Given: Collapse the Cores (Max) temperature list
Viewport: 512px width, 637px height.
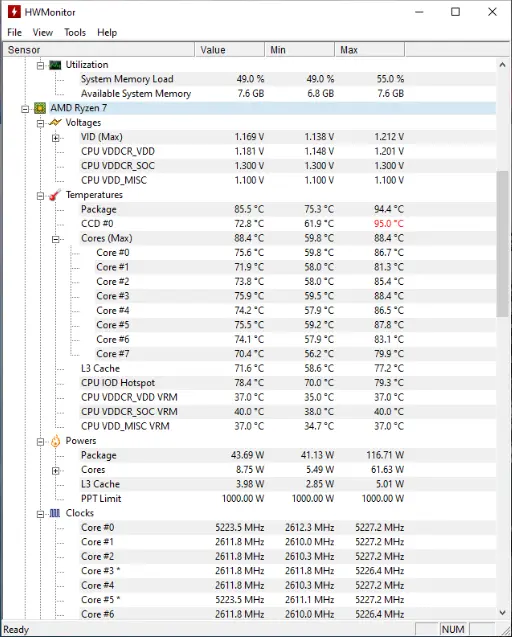Looking at the screenshot, I should (56, 239).
